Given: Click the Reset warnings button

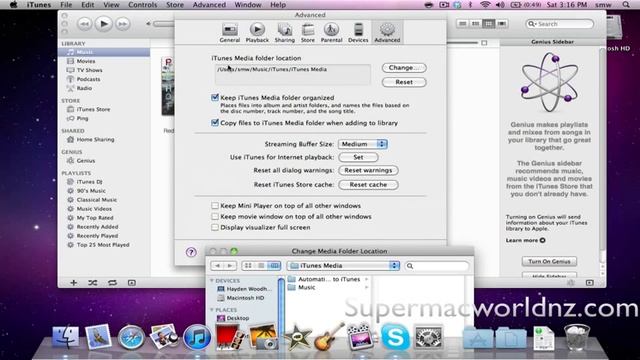Looking at the screenshot, I should pos(368,170).
